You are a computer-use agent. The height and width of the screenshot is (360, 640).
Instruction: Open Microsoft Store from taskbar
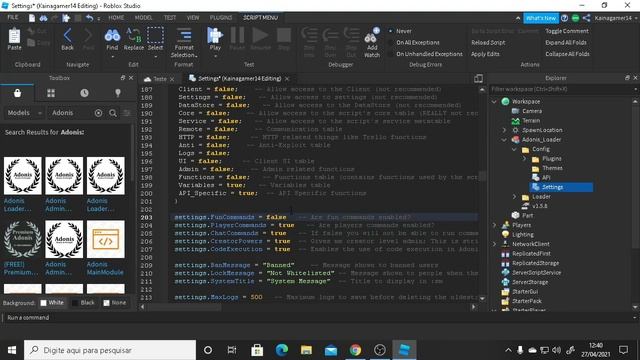257,350
